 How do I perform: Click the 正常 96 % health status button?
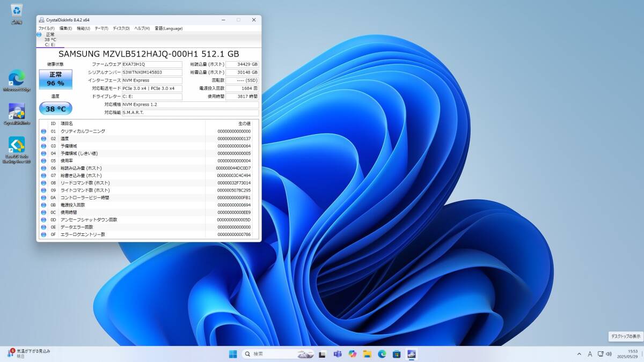(x=55, y=79)
